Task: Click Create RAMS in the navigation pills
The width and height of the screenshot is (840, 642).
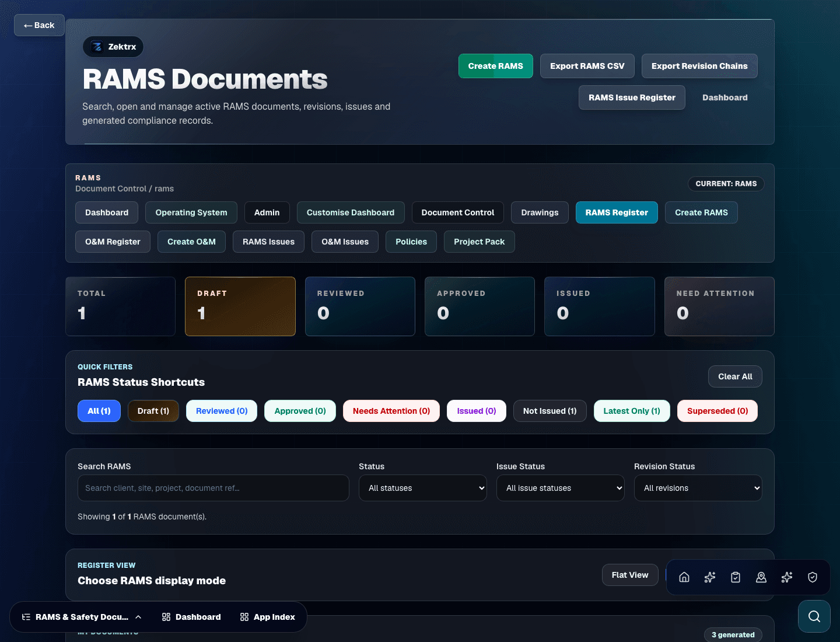Action: [x=701, y=212]
